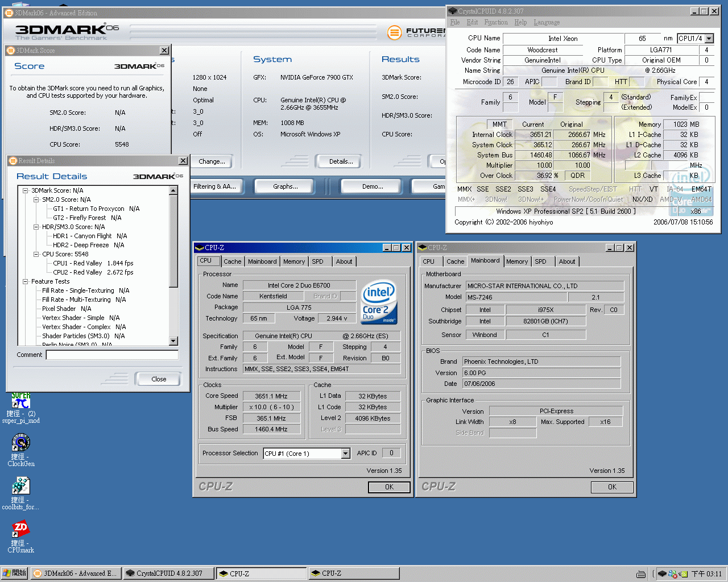
Task: Collapse the Feature Tests tree node
Action: [26, 281]
